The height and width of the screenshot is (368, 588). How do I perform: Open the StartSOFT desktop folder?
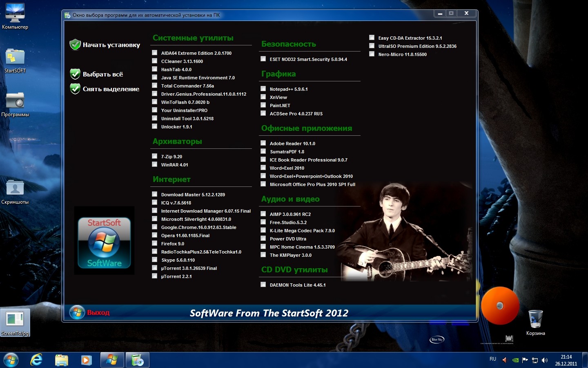pyautogui.click(x=15, y=61)
